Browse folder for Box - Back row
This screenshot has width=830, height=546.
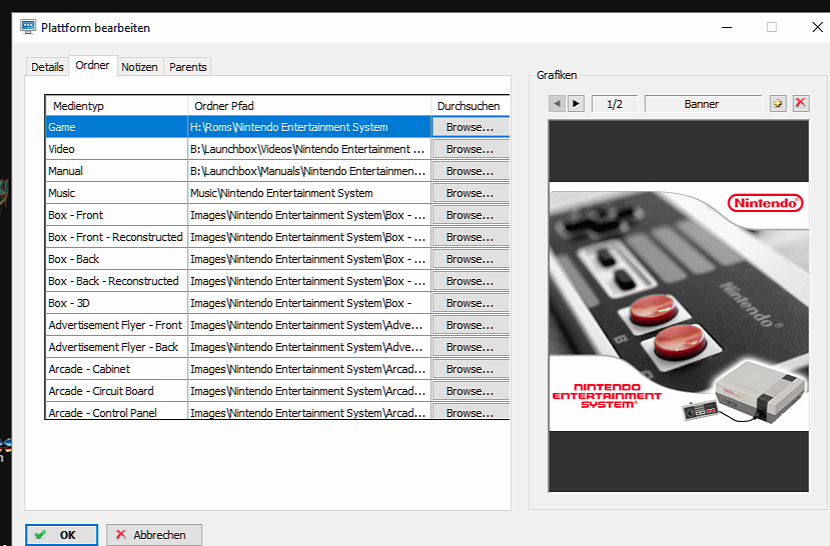(470, 259)
